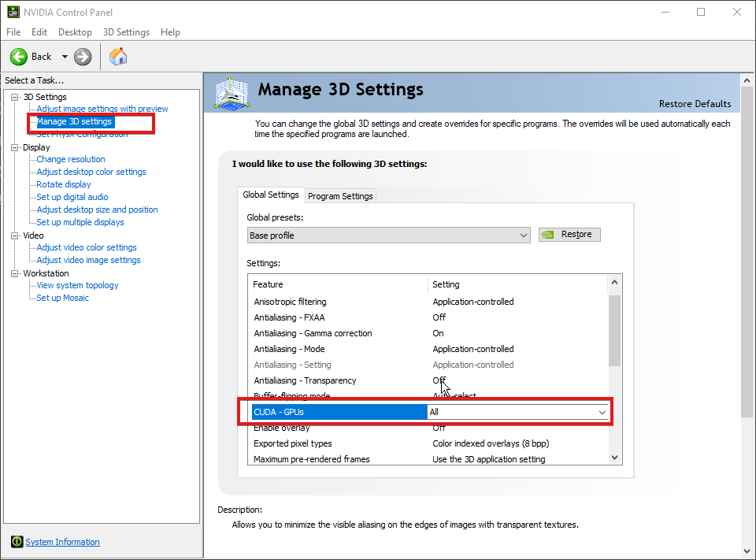The width and height of the screenshot is (756, 560).
Task: Go to the Home icon
Action: pos(118,57)
